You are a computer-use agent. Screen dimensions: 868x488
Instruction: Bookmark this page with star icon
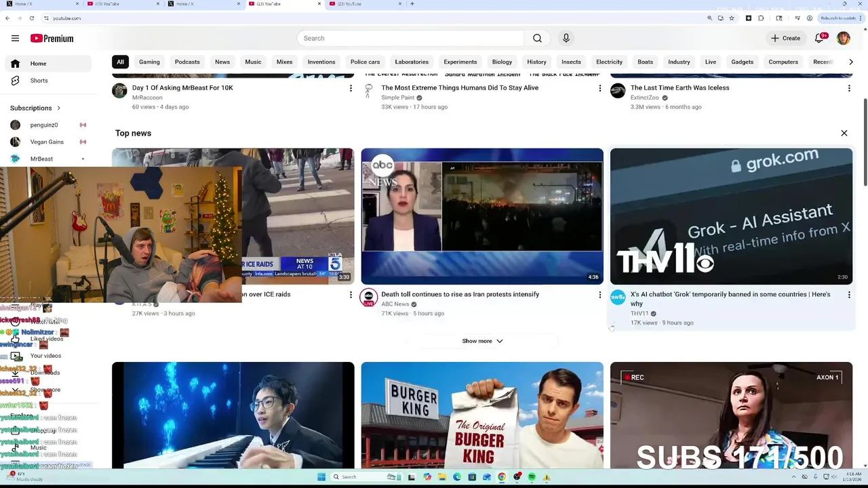pyautogui.click(x=732, y=18)
